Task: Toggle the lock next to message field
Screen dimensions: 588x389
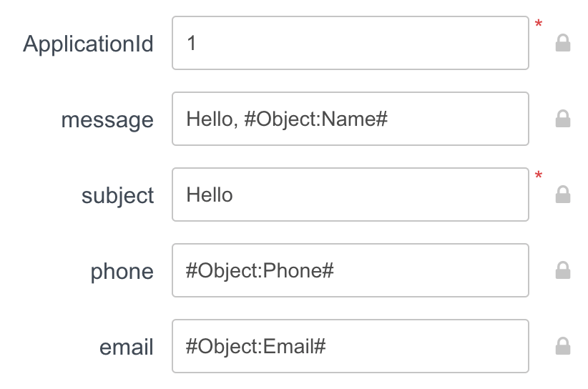Action: point(563,119)
